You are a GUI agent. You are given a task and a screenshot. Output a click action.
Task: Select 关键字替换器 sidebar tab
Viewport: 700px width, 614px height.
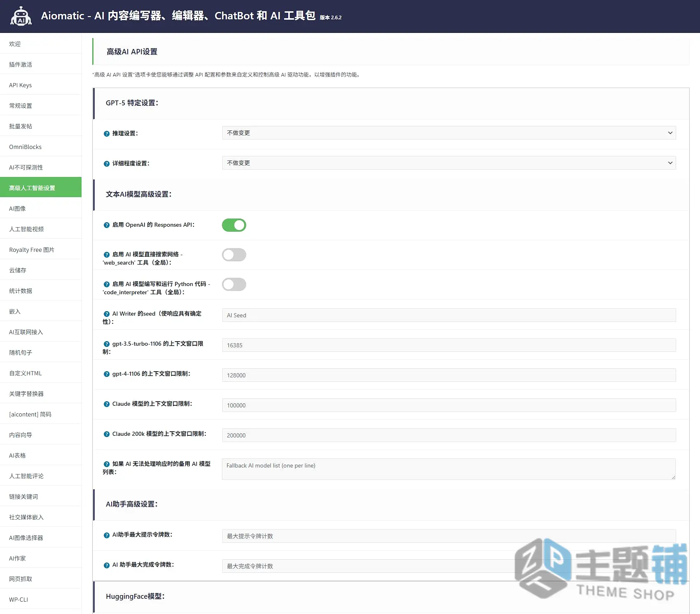point(41,393)
